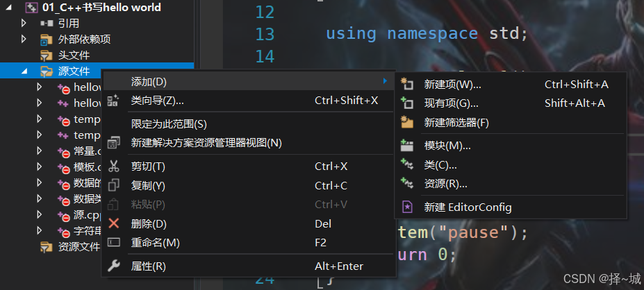The image size is (644, 290).
Task: Choose 剪切(T) from the menu
Action: pyautogui.click(x=248, y=166)
